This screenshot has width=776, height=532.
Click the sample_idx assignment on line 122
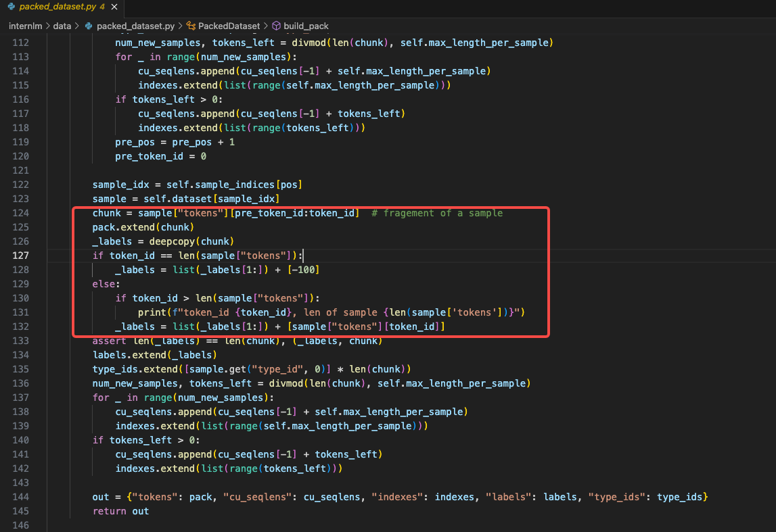120,184
